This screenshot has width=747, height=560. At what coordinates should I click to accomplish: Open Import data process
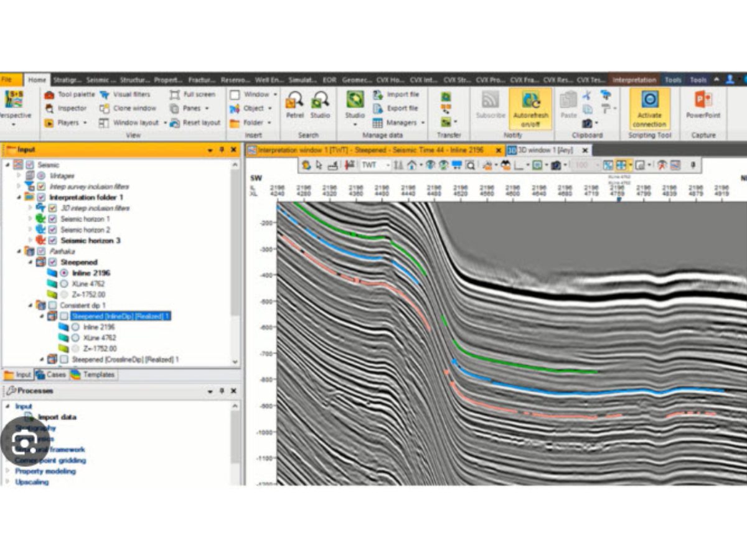pos(50,417)
